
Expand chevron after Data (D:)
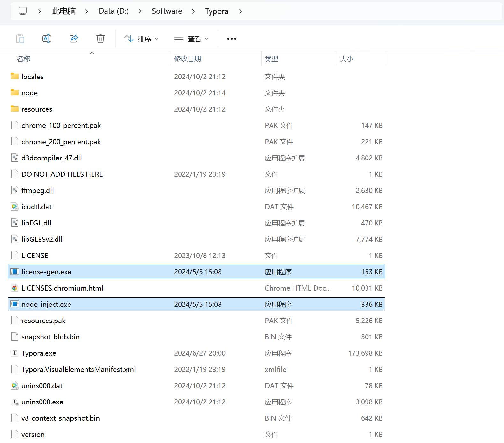click(x=140, y=11)
